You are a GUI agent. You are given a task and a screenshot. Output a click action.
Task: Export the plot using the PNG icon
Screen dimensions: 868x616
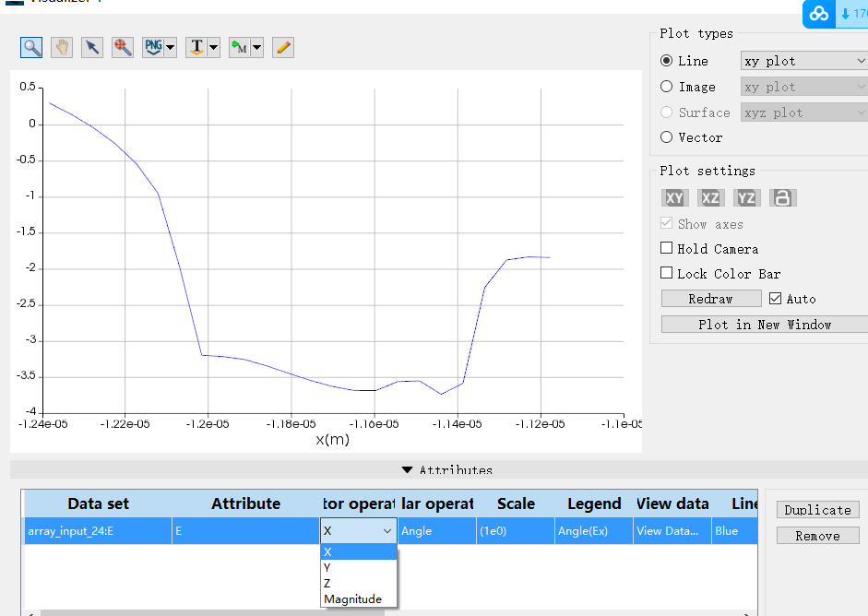(153, 48)
